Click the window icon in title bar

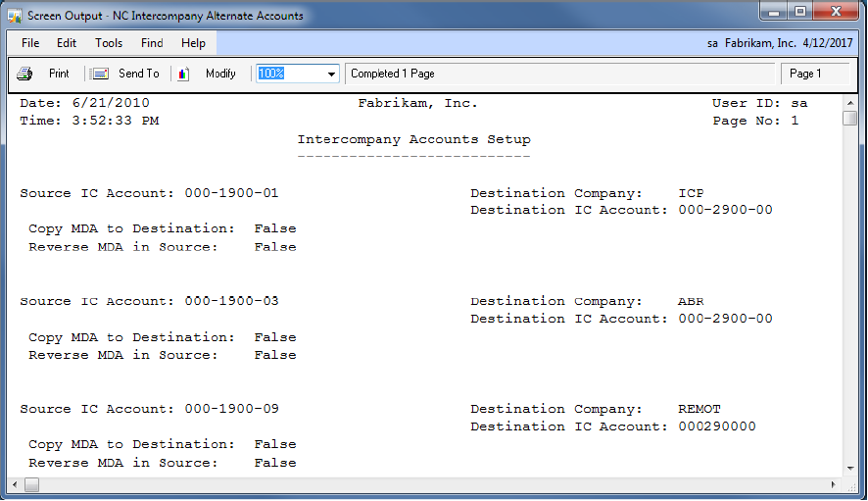tap(14, 16)
